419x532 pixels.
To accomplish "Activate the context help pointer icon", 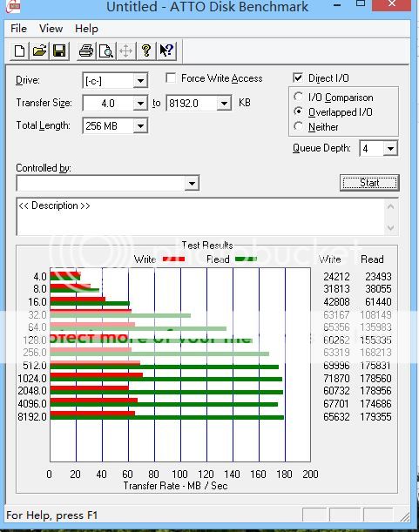I will coord(166,51).
